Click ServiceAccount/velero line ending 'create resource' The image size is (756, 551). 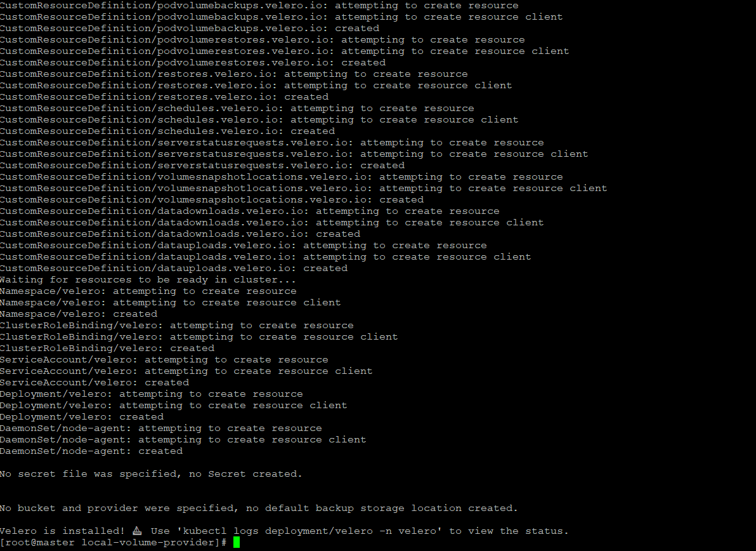(x=164, y=360)
